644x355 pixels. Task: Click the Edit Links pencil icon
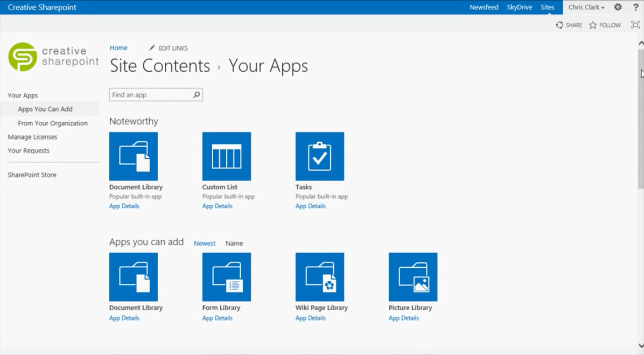[152, 48]
